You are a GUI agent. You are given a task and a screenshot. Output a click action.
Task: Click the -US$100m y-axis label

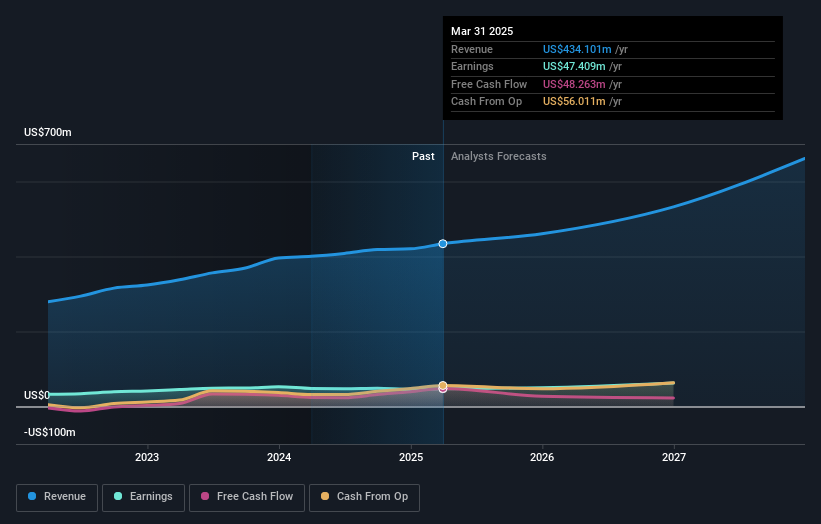(x=50, y=432)
